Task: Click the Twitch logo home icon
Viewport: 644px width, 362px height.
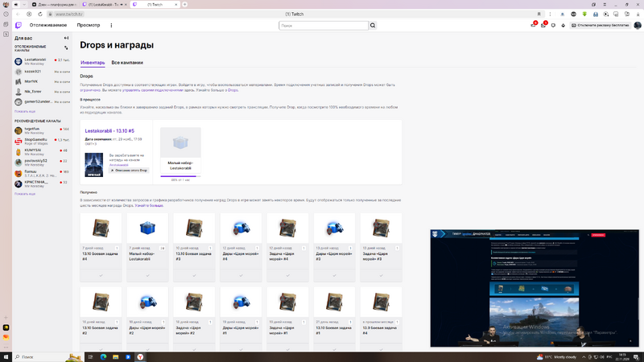Action: pos(19,26)
